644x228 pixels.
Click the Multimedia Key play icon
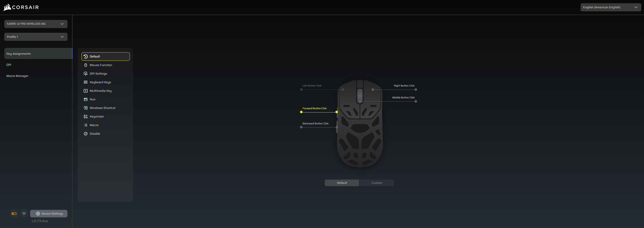click(x=86, y=91)
